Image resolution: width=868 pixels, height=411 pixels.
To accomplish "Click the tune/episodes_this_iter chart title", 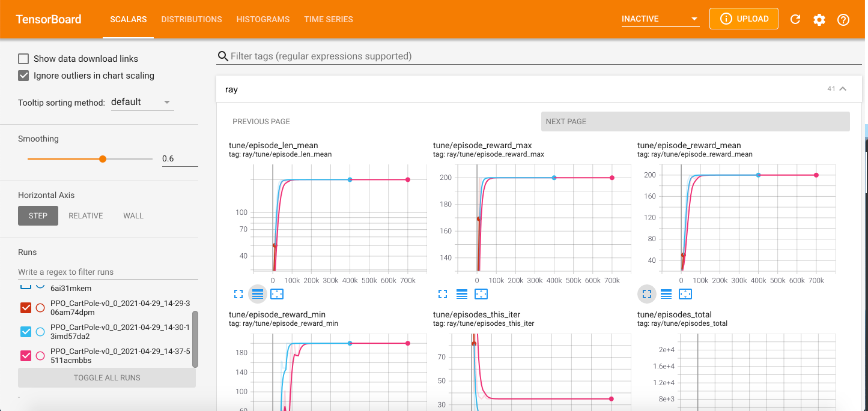I will coord(476,314).
